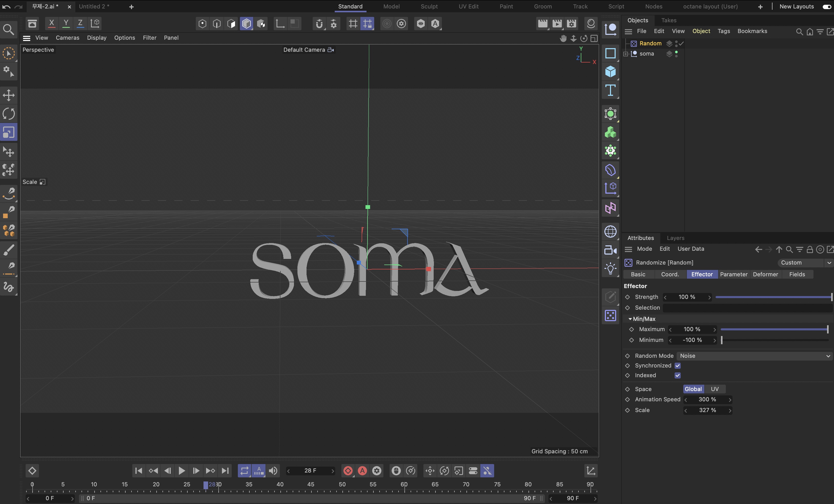The image size is (834, 504).
Task: Click frame 50 on timeline ruler
Action: click(x=342, y=485)
